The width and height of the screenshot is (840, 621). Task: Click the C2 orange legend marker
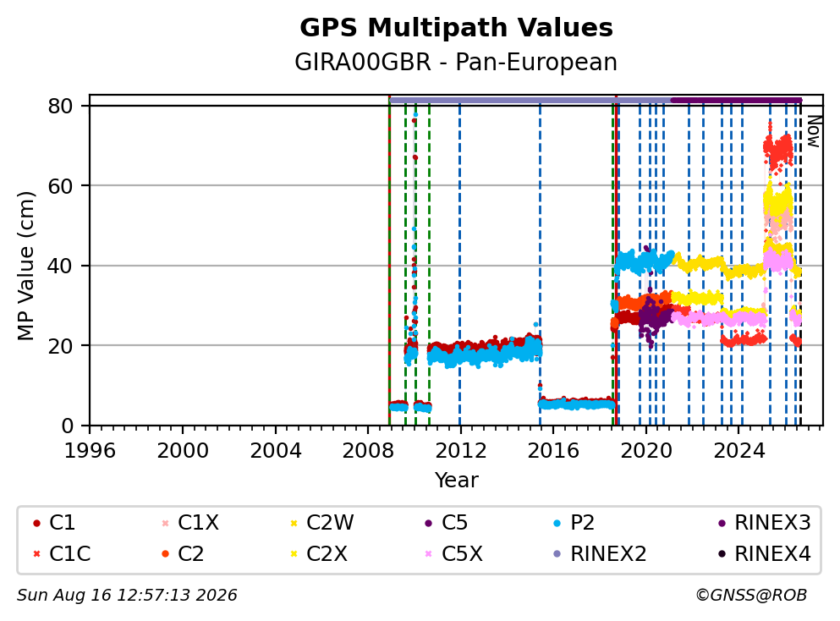click(165, 553)
